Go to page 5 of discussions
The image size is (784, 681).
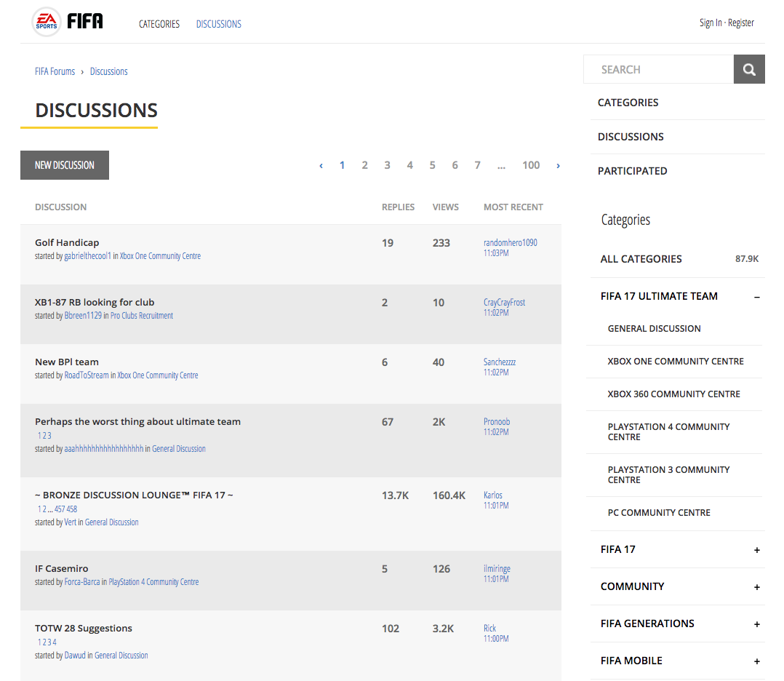pyautogui.click(x=433, y=165)
